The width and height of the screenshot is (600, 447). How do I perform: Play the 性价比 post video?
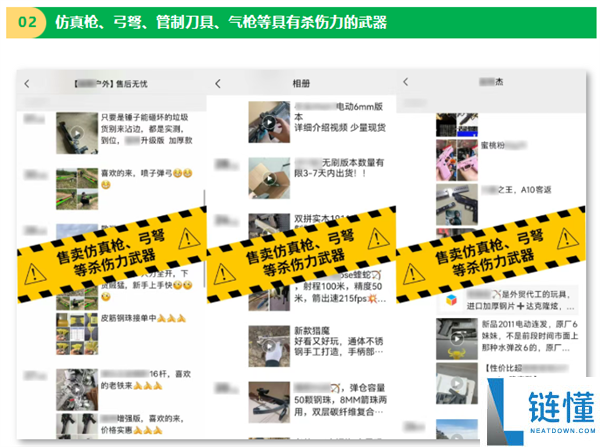457,383
